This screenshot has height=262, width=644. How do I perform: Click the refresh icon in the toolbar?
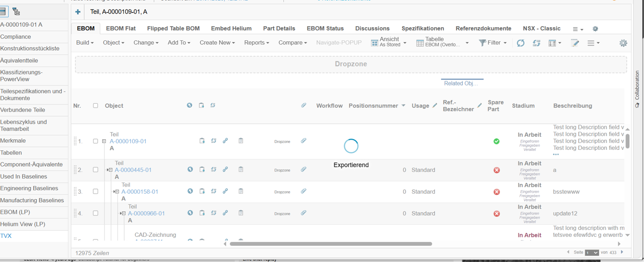(x=521, y=43)
